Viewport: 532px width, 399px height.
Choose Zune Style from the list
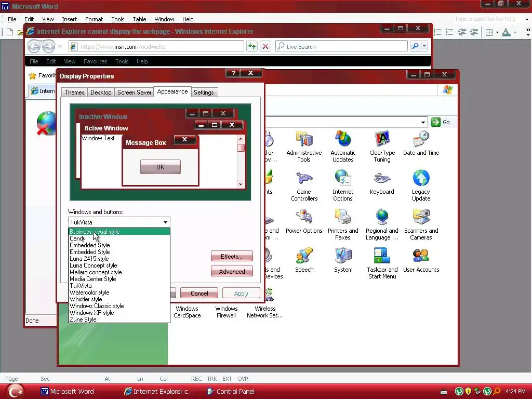pos(119,320)
